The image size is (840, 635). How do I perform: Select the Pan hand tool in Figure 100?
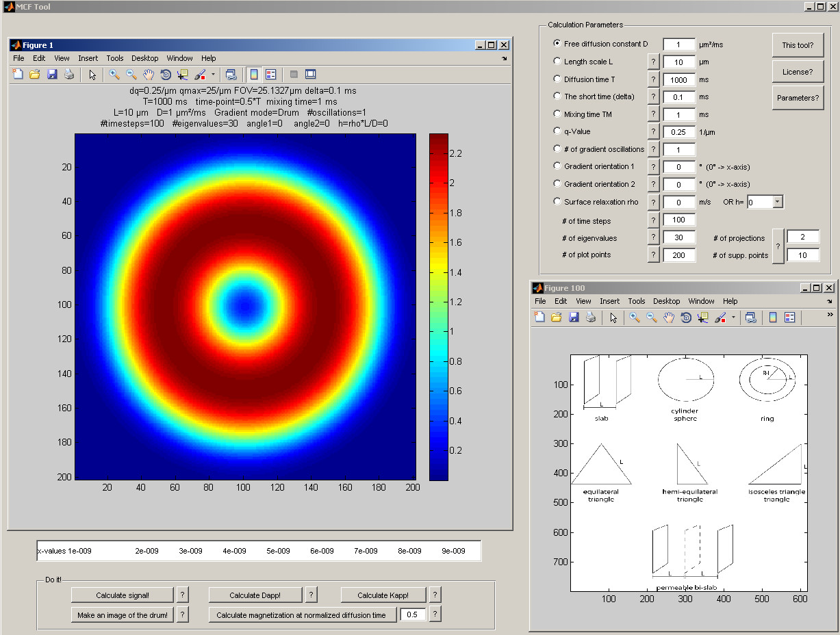[669, 317]
